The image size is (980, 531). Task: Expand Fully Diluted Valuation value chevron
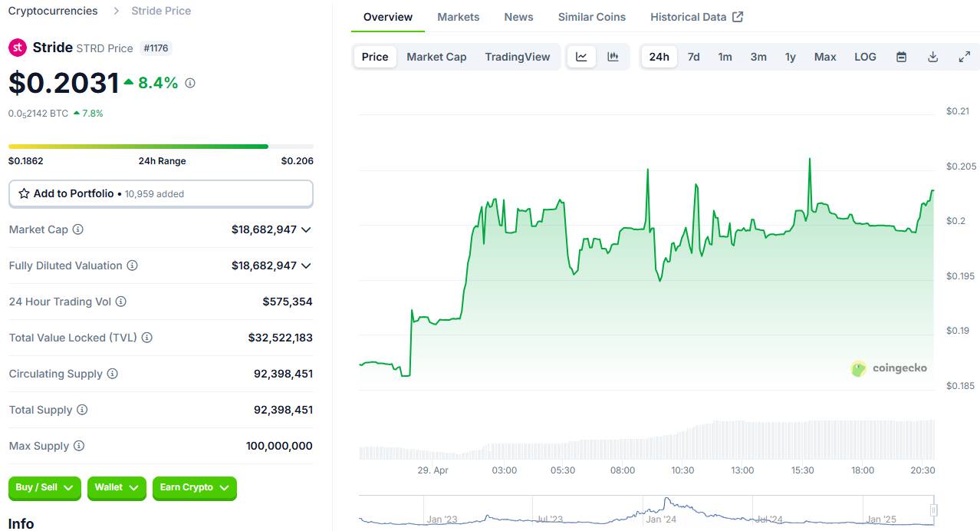(x=306, y=265)
